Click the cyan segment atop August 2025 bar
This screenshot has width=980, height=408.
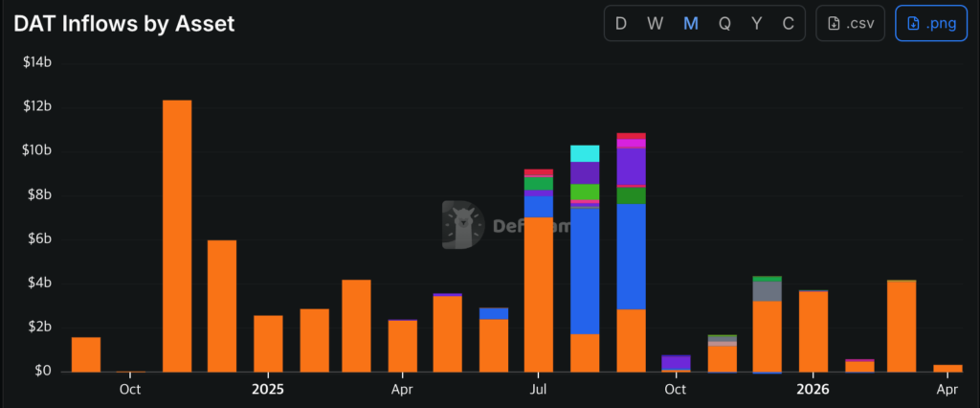point(585,153)
